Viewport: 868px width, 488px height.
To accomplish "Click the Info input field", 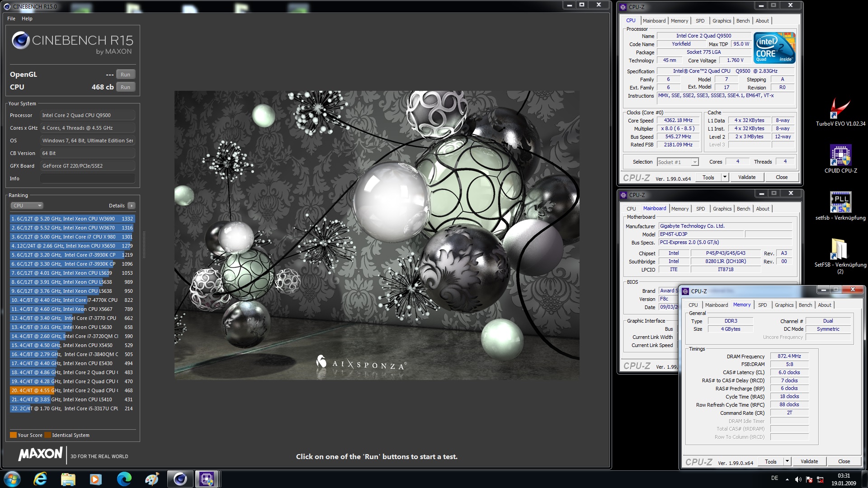I will (88, 178).
